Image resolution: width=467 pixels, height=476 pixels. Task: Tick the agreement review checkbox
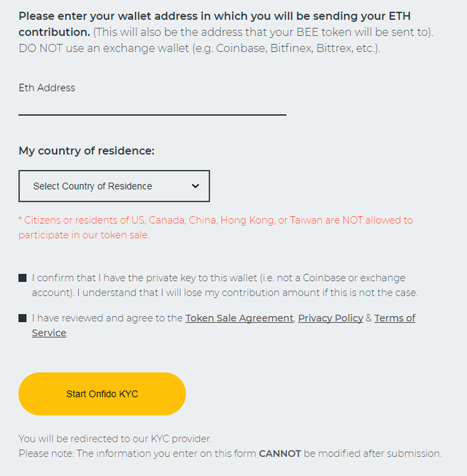click(23, 318)
